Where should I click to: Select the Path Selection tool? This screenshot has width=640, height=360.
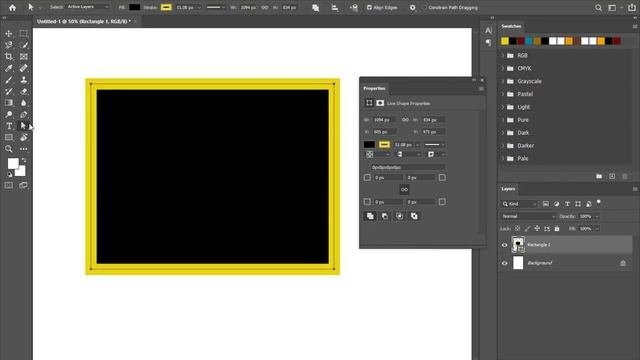tap(24, 126)
